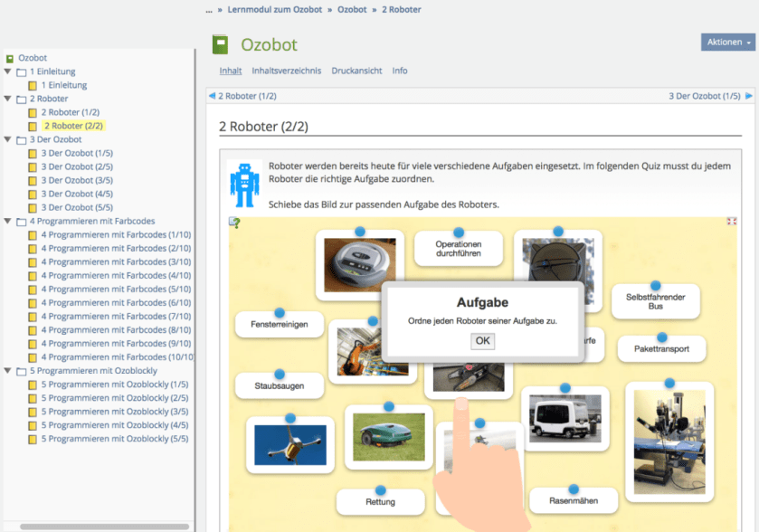Screen dimensions: 759x532
Task: Click page icon of 1 Einleitung tree page
Action: [x=33, y=86]
